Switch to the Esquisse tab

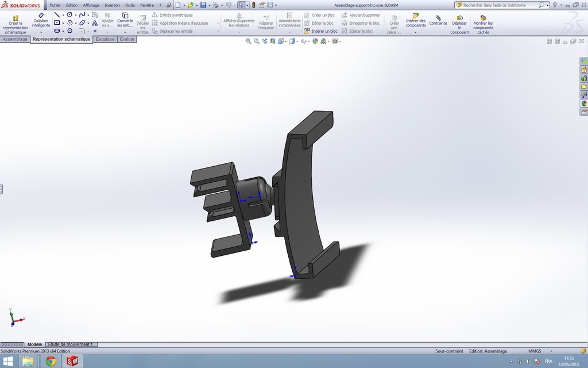[x=105, y=39]
